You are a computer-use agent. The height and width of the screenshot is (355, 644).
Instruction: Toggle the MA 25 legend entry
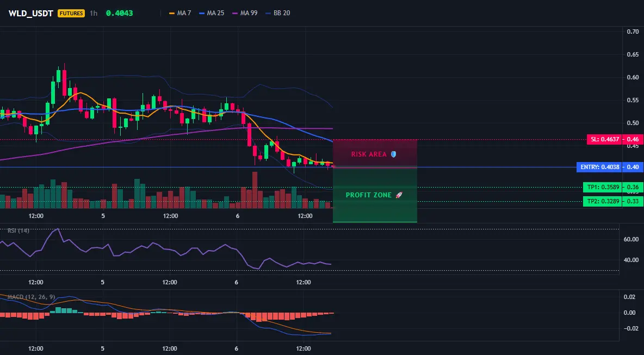pos(212,13)
